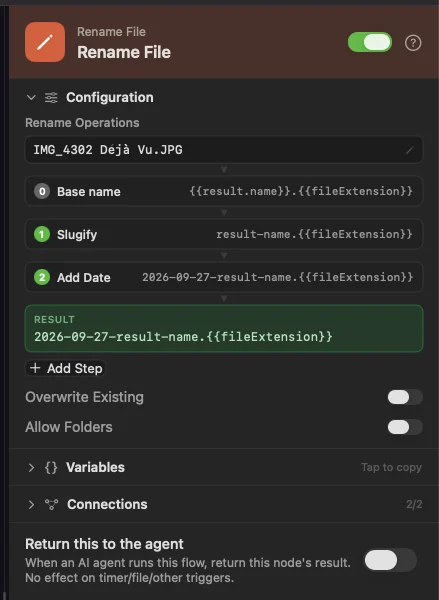Edit the sample filename IMG_4302 Déjà Vu.JPG
Screen dimensions: 439x600
(x=224, y=149)
